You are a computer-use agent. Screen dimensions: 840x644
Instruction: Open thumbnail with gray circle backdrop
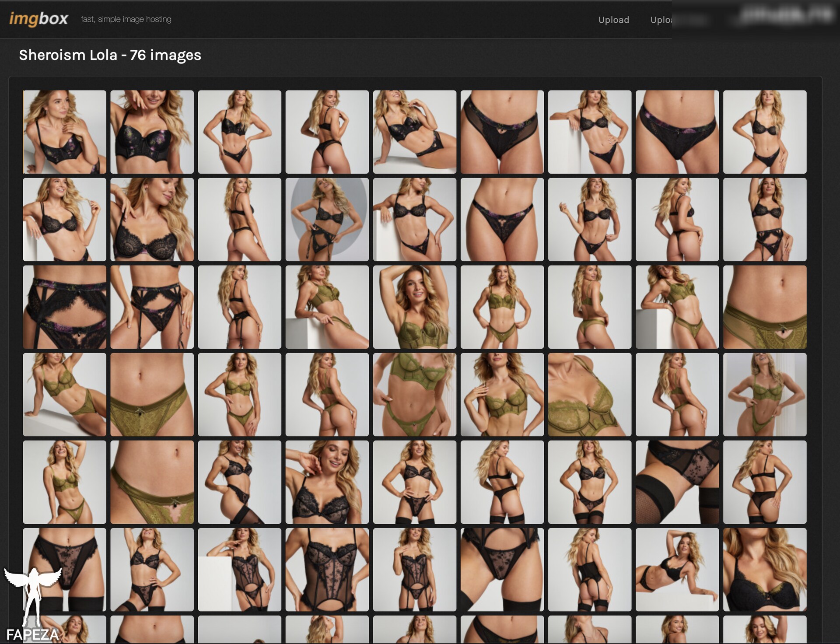(327, 220)
